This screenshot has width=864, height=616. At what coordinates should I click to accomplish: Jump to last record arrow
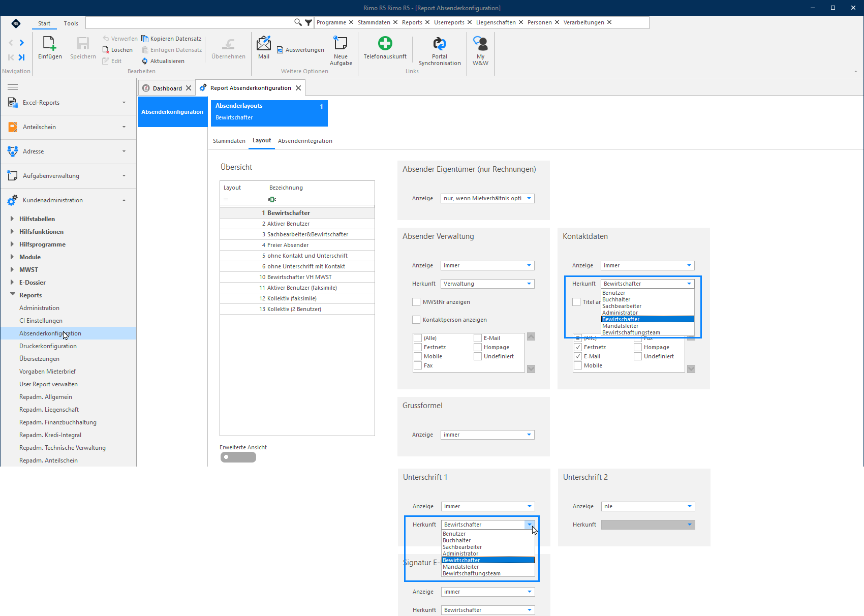(21, 57)
